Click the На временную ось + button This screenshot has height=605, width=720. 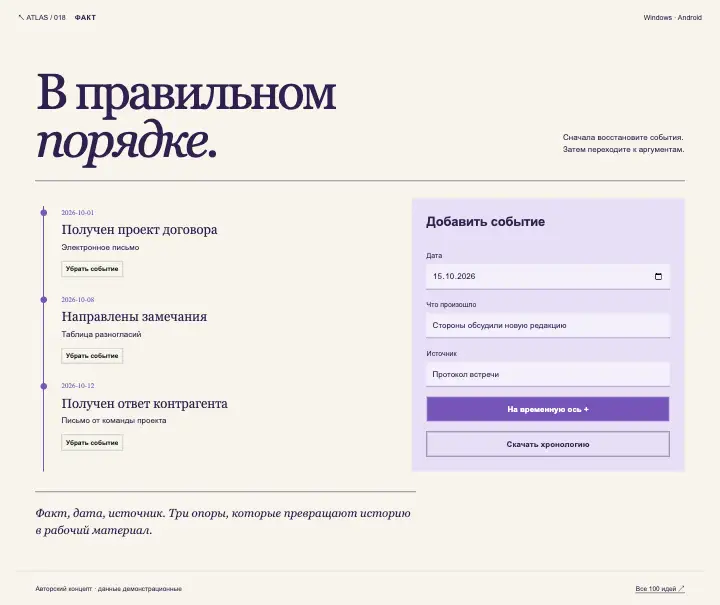pos(548,409)
